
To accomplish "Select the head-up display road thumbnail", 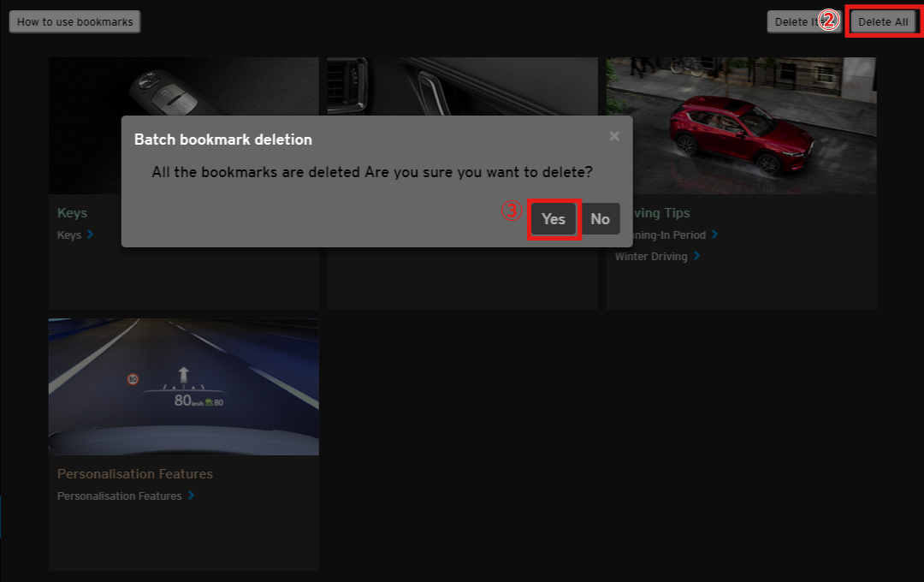I will click(183, 386).
